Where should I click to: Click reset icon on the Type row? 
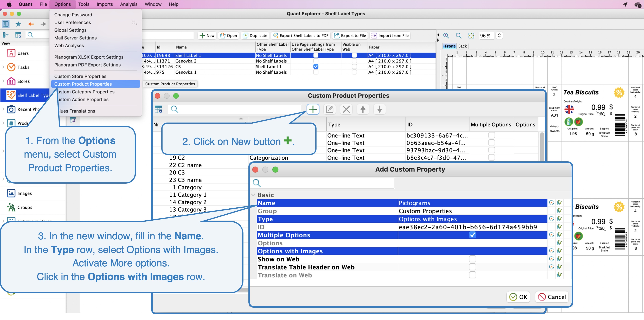[551, 219]
